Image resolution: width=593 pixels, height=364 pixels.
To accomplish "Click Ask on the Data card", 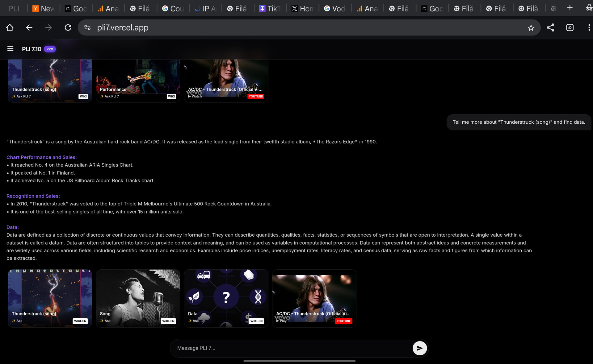I will (194, 321).
